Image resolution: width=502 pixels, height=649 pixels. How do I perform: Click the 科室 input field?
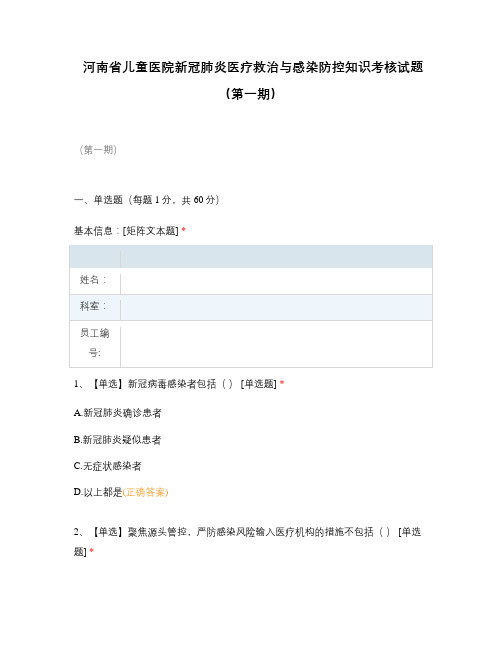point(276,307)
